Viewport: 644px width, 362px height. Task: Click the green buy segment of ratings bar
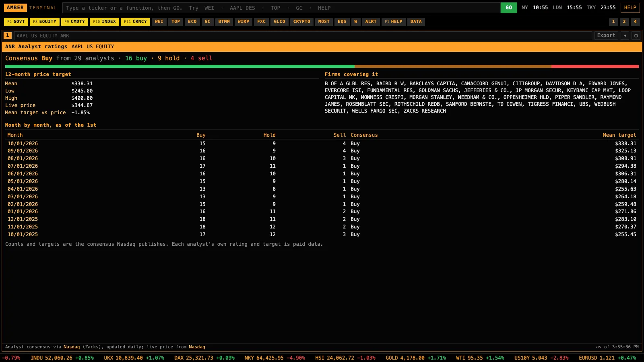[x=180, y=66]
